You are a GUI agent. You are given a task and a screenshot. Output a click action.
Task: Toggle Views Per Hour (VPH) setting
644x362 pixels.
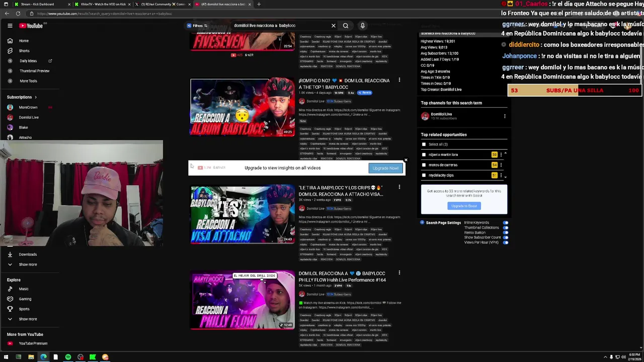[x=505, y=242]
